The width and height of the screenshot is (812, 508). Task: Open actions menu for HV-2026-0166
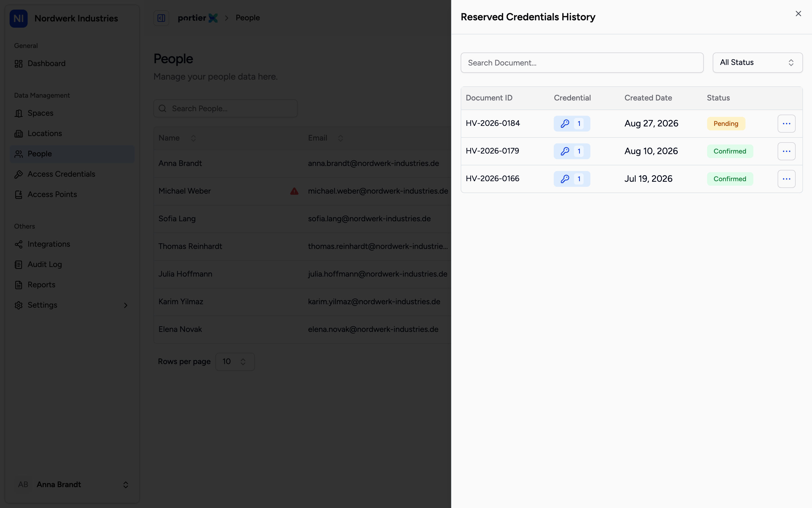786,179
